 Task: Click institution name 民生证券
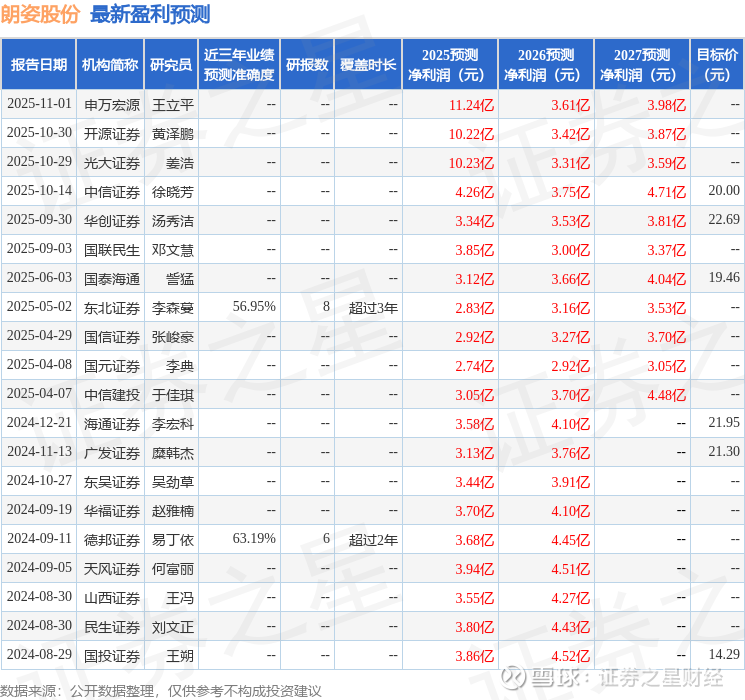112,627
